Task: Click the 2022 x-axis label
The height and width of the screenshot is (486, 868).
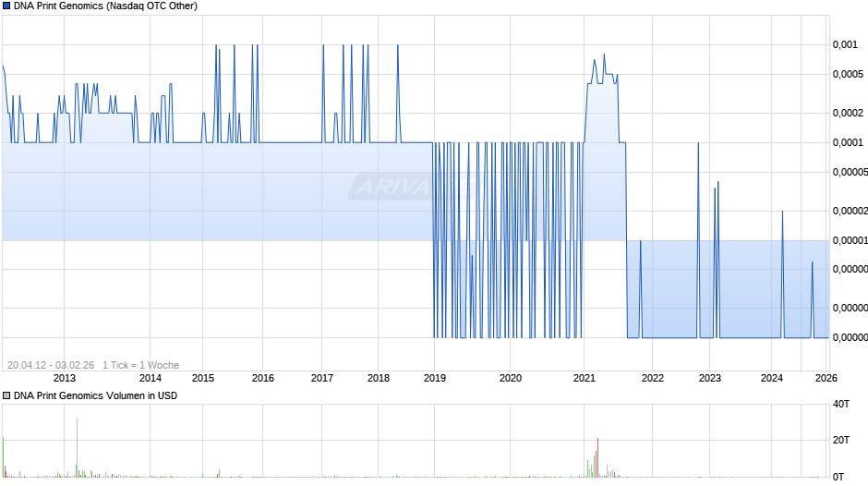Action: pyautogui.click(x=653, y=378)
